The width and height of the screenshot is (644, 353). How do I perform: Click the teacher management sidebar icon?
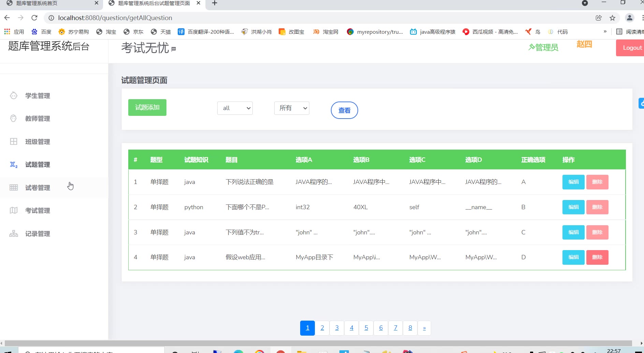click(x=14, y=119)
